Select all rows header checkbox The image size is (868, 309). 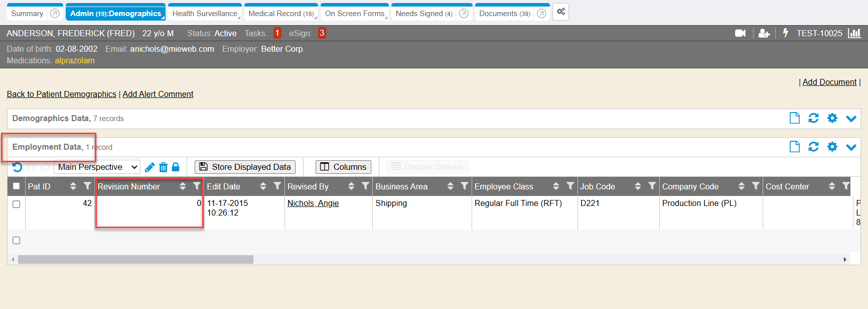(x=16, y=186)
